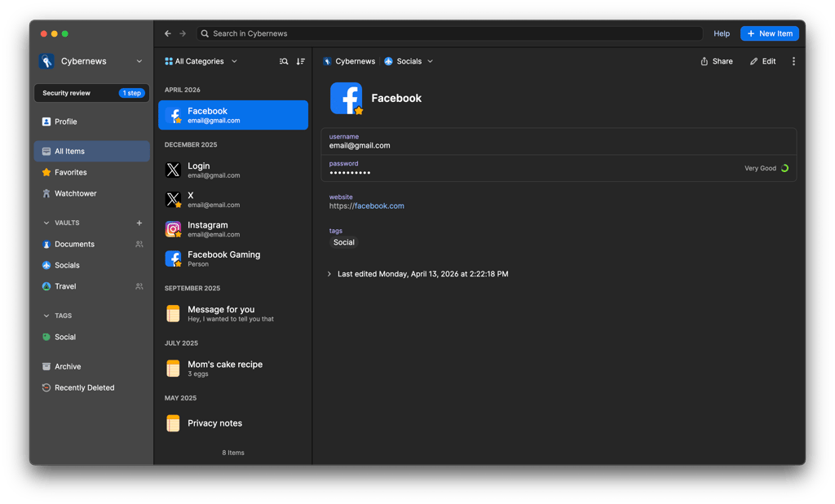Open the sort order icon
835x504 pixels.
click(301, 61)
